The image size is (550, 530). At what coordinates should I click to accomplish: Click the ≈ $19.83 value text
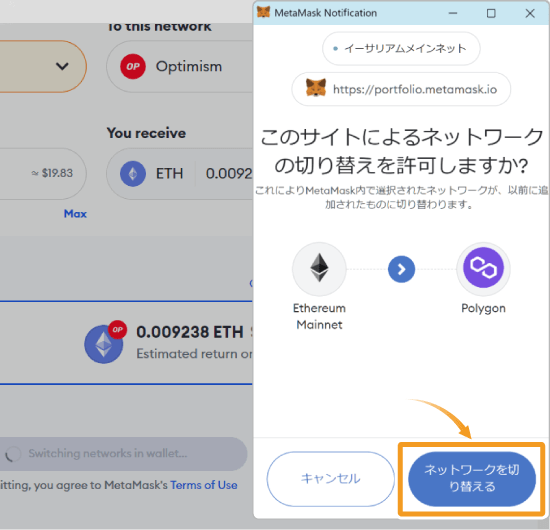(x=52, y=173)
